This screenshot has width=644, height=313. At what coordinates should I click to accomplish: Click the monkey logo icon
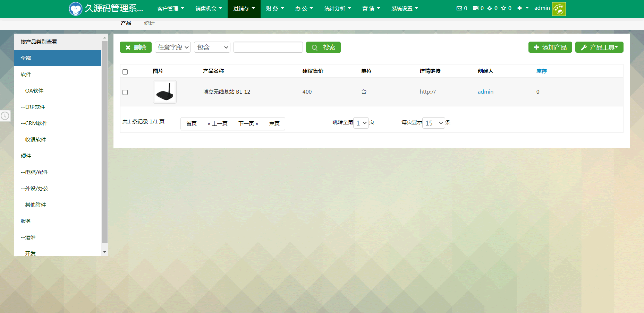click(75, 9)
